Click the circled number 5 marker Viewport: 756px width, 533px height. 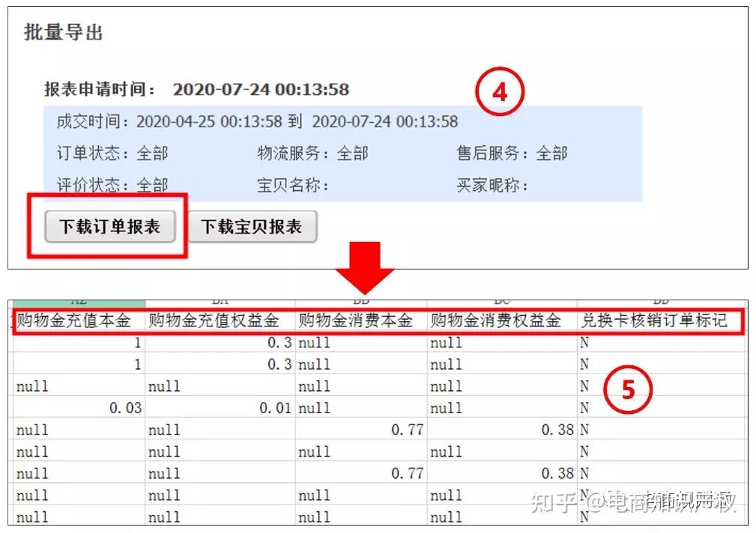pyautogui.click(x=628, y=390)
